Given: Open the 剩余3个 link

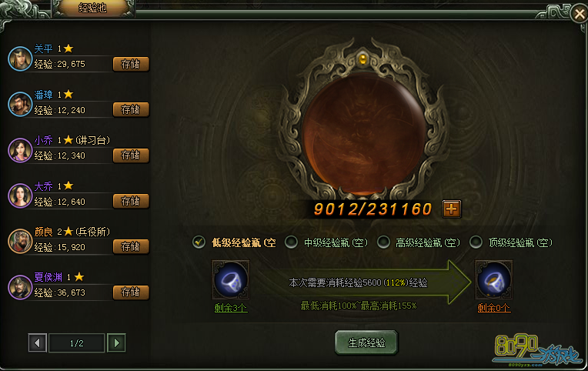Looking at the screenshot, I should 231,308.
